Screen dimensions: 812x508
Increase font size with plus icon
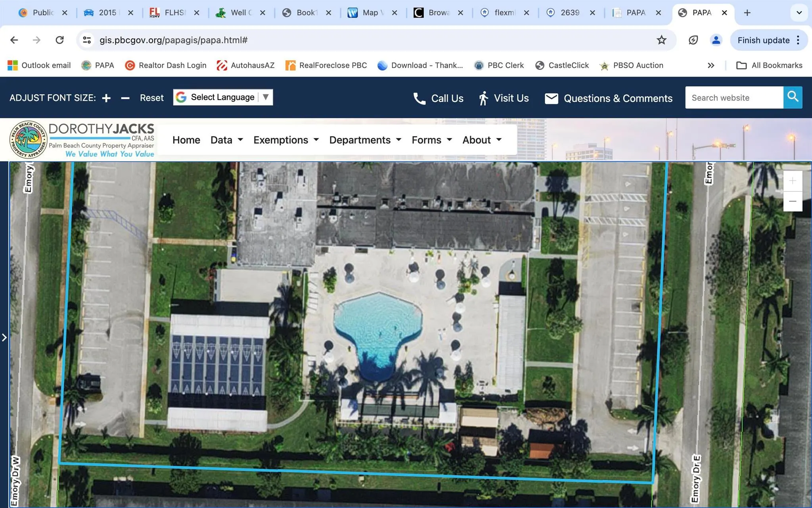point(106,98)
